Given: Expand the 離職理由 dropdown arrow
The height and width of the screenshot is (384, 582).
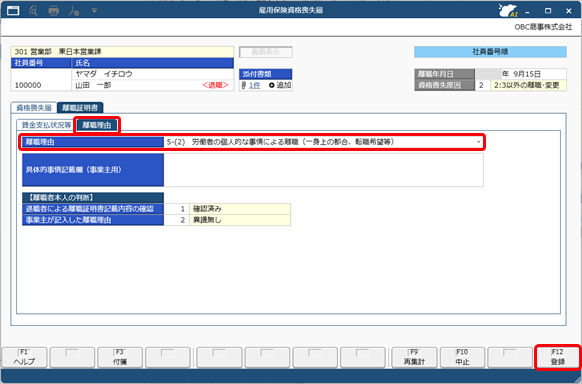Looking at the screenshot, I should point(478,142).
